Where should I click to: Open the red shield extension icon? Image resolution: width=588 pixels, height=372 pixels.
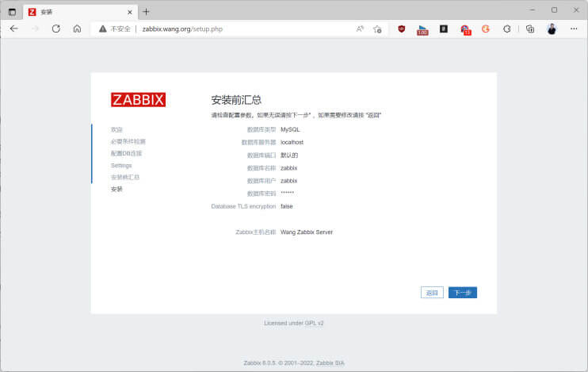tap(401, 29)
